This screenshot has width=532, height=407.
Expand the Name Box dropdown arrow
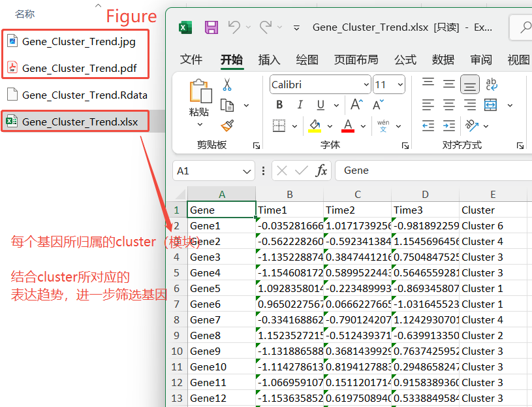coord(247,171)
